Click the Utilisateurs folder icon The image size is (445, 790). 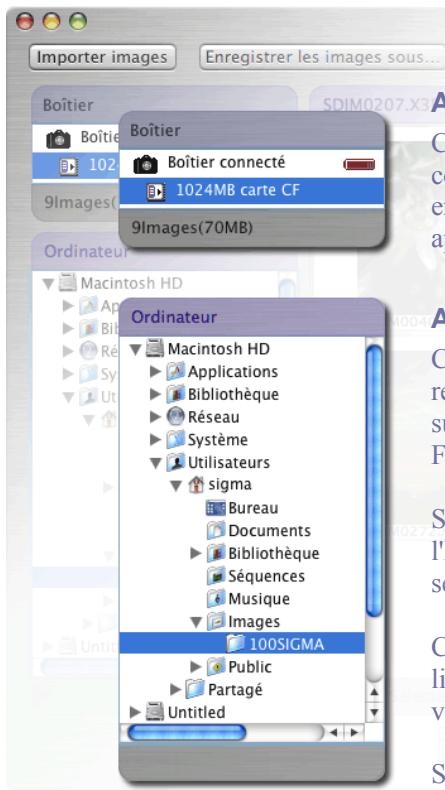pyautogui.click(x=175, y=463)
